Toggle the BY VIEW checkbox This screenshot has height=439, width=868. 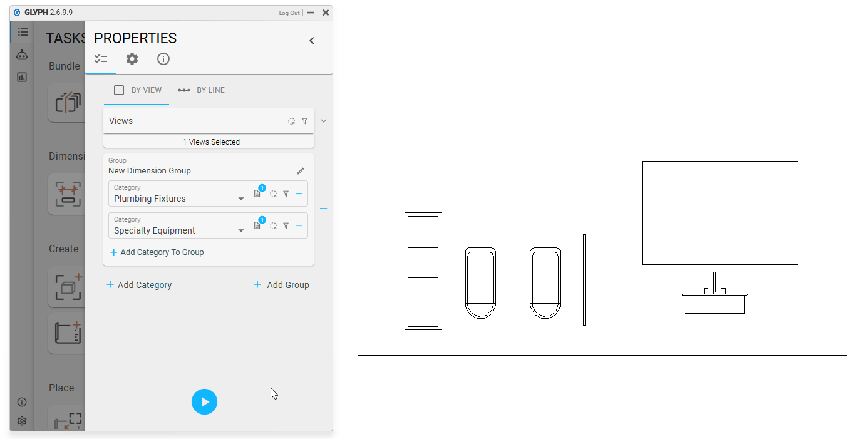[x=119, y=90]
